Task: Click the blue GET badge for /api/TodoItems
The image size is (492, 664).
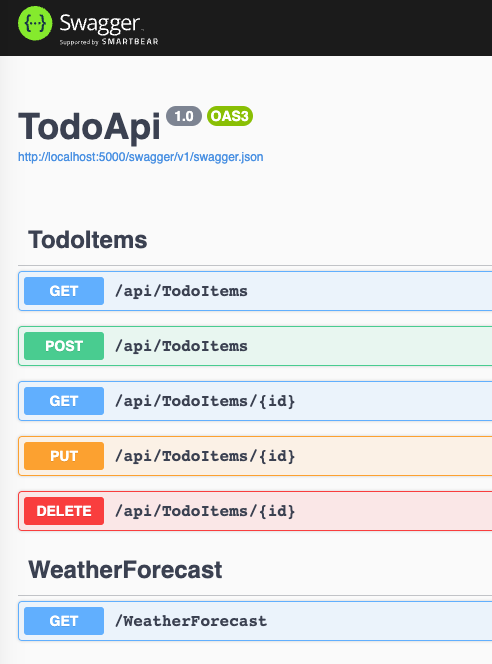Action: [64, 291]
